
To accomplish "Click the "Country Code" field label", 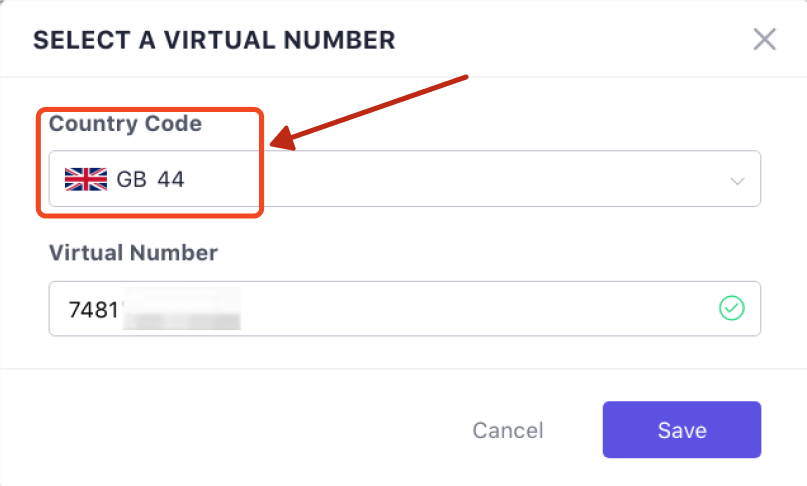I will pyautogui.click(x=125, y=124).
